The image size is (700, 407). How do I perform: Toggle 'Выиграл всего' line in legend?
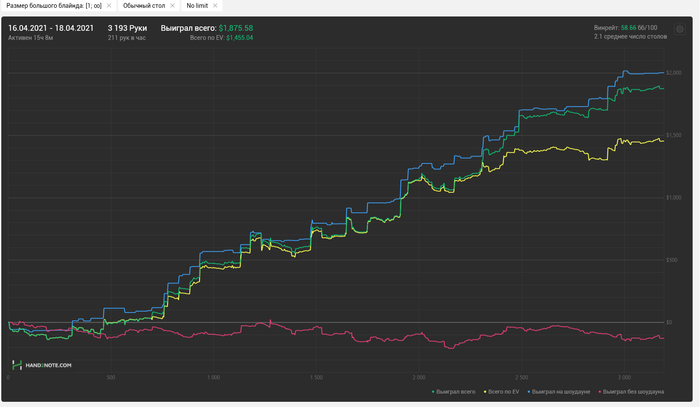tap(454, 392)
